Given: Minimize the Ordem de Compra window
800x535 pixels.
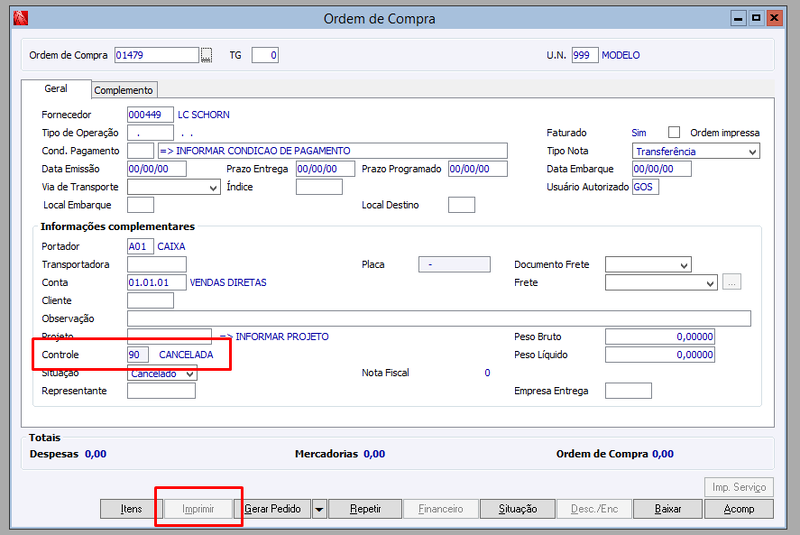Looking at the screenshot, I should [x=738, y=18].
